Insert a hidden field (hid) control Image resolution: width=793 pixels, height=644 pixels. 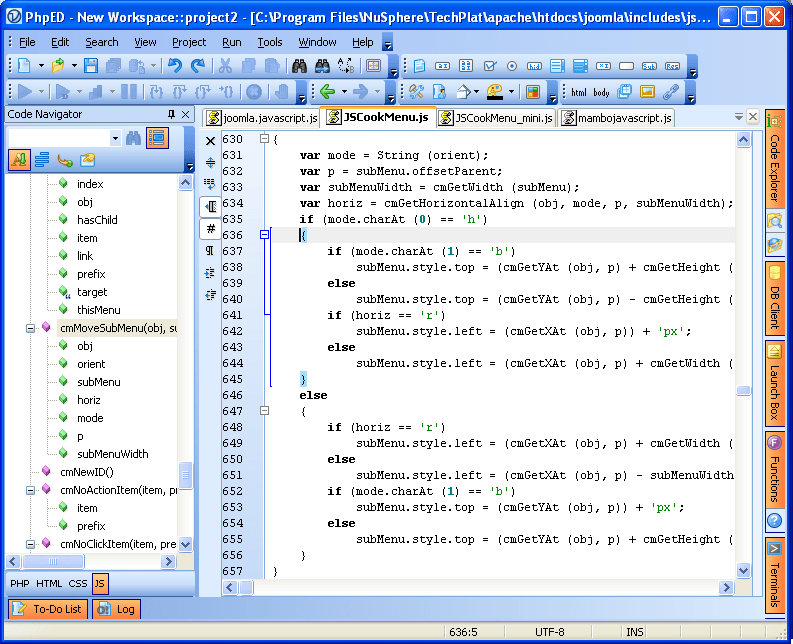(x=535, y=66)
